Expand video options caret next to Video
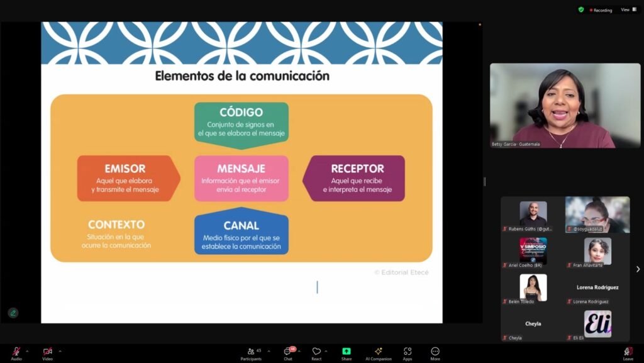The image size is (644, 363). pyautogui.click(x=60, y=351)
